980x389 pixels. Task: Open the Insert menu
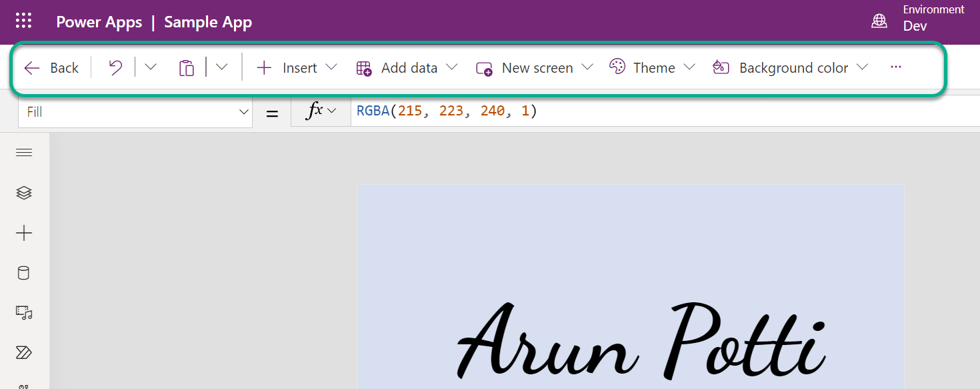pos(294,67)
